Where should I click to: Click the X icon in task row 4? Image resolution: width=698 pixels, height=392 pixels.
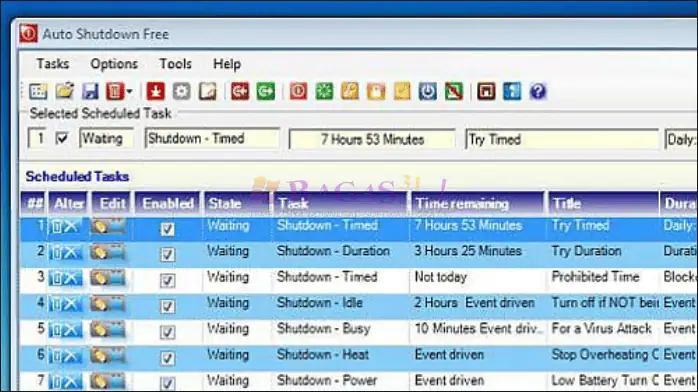click(71, 304)
